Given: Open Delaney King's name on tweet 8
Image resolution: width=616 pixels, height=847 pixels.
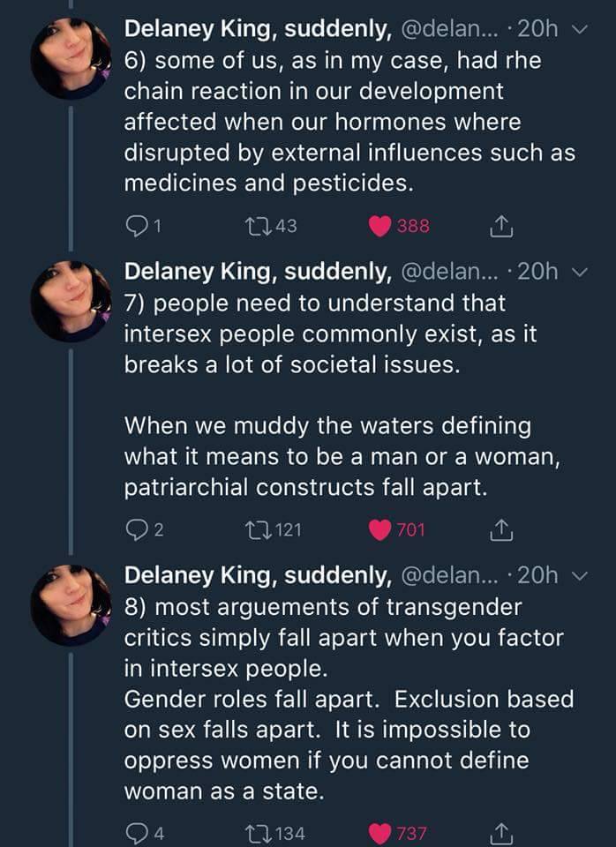Looking at the screenshot, I should [258, 575].
